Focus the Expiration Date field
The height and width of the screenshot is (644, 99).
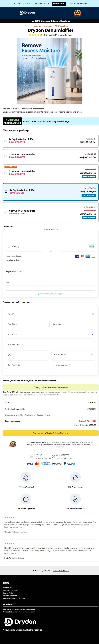coord(51,277)
